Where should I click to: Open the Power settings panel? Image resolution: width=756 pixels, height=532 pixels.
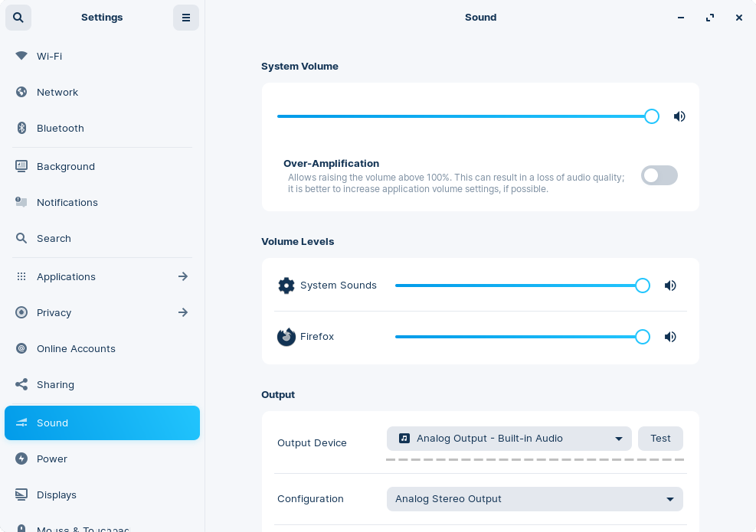(52, 459)
